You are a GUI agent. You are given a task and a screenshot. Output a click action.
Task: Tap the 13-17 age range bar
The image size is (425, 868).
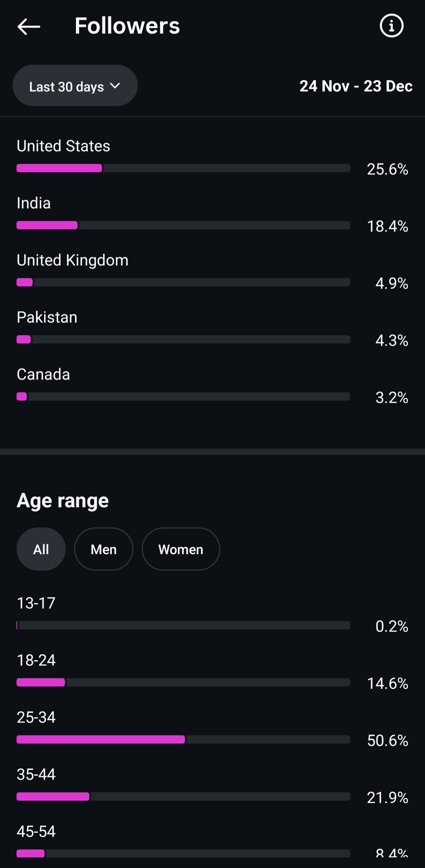pyautogui.click(x=183, y=625)
